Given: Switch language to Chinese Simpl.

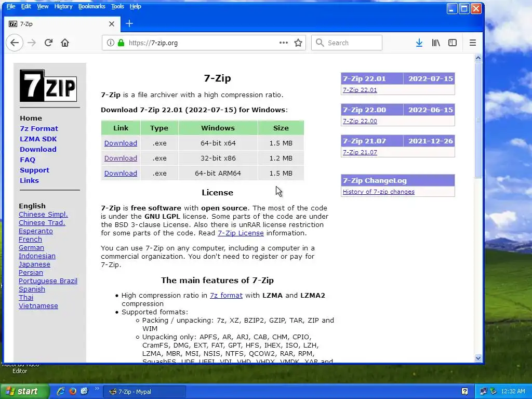Looking at the screenshot, I should tap(43, 215).
